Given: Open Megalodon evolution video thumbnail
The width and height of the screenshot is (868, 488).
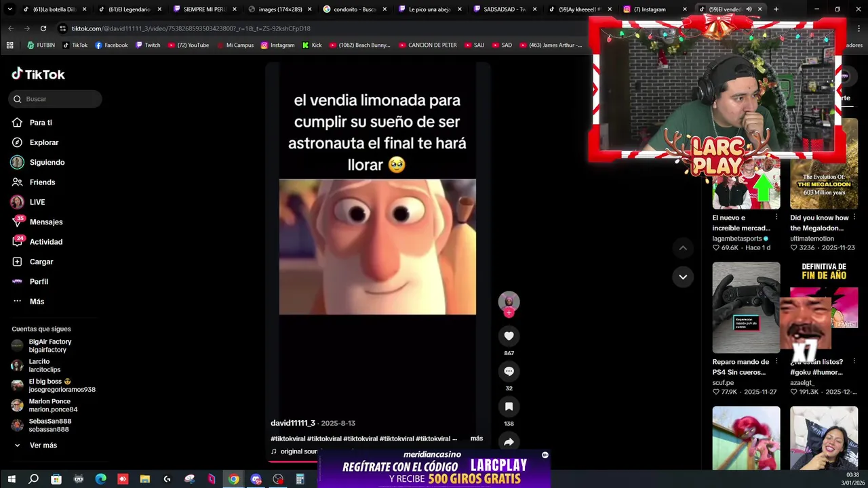Looking at the screenshot, I should pyautogui.click(x=824, y=184).
